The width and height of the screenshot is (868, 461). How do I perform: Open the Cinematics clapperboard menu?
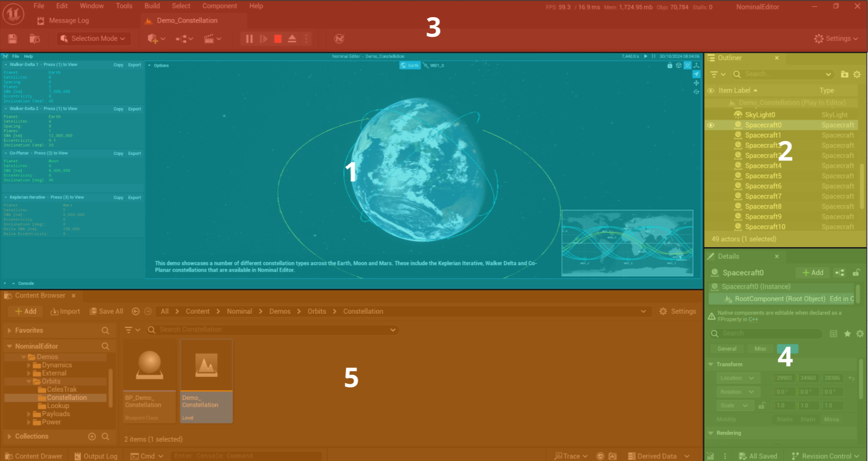pyautogui.click(x=212, y=39)
